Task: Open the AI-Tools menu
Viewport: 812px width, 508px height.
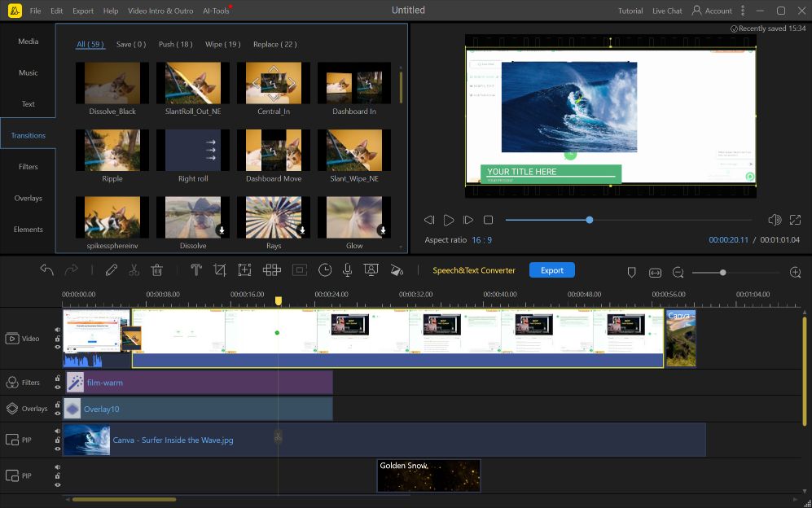Action: click(x=215, y=11)
